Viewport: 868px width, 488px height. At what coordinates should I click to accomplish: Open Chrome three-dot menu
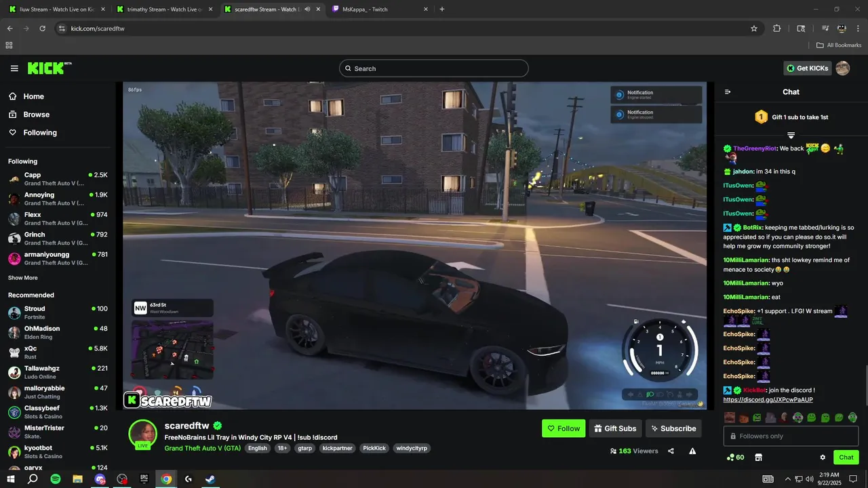[x=858, y=28]
